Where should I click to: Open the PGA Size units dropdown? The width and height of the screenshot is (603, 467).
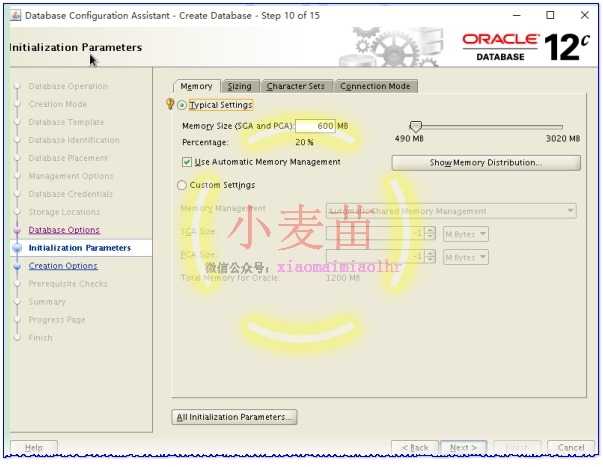point(466,257)
